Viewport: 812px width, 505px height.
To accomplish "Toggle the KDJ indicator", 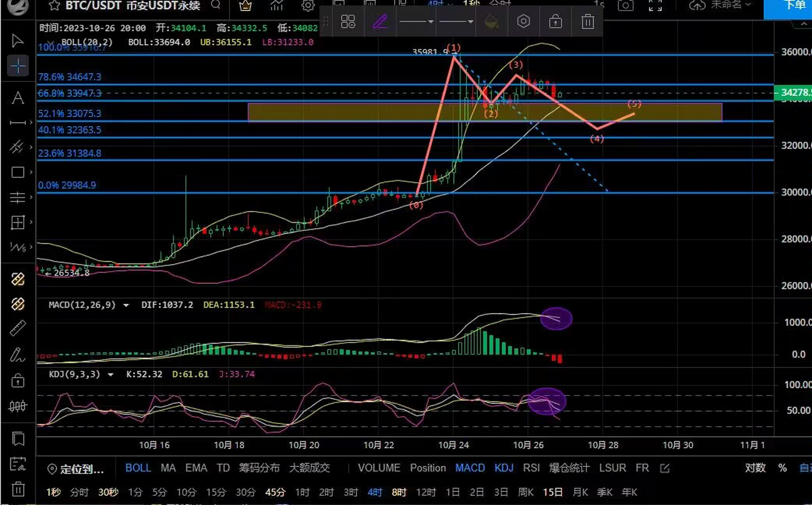I will point(503,468).
